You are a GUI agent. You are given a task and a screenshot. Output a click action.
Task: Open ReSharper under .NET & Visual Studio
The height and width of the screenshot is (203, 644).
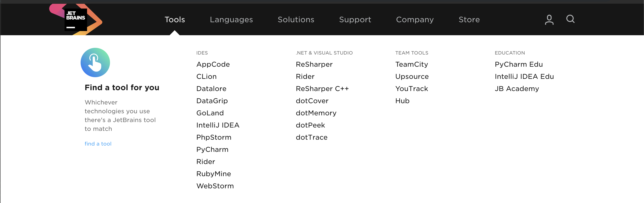coord(314,64)
